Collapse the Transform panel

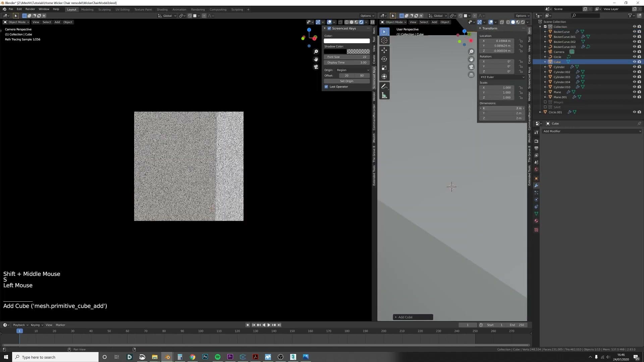coord(480,28)
